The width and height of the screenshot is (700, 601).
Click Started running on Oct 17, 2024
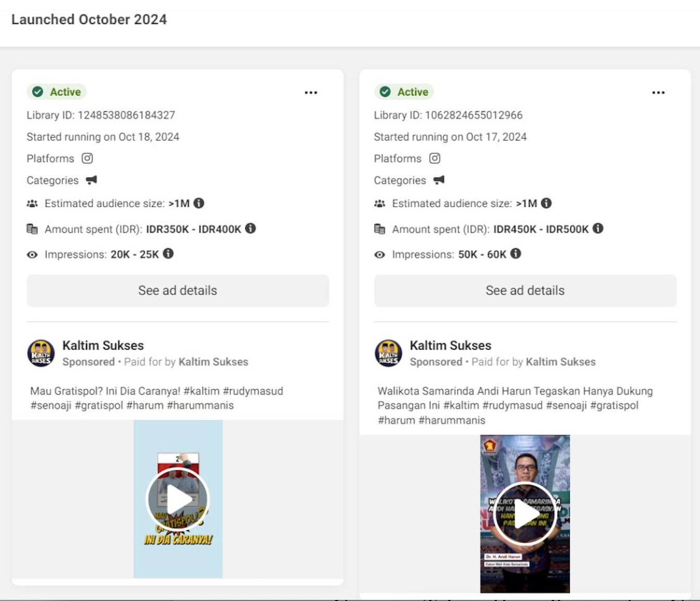tap(451, 137)
